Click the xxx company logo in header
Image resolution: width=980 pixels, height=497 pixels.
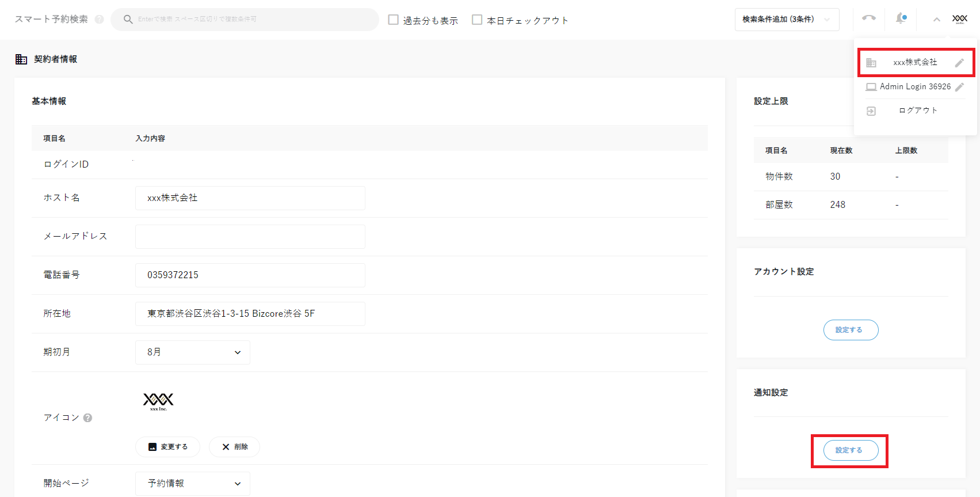[x=959, y=19]
